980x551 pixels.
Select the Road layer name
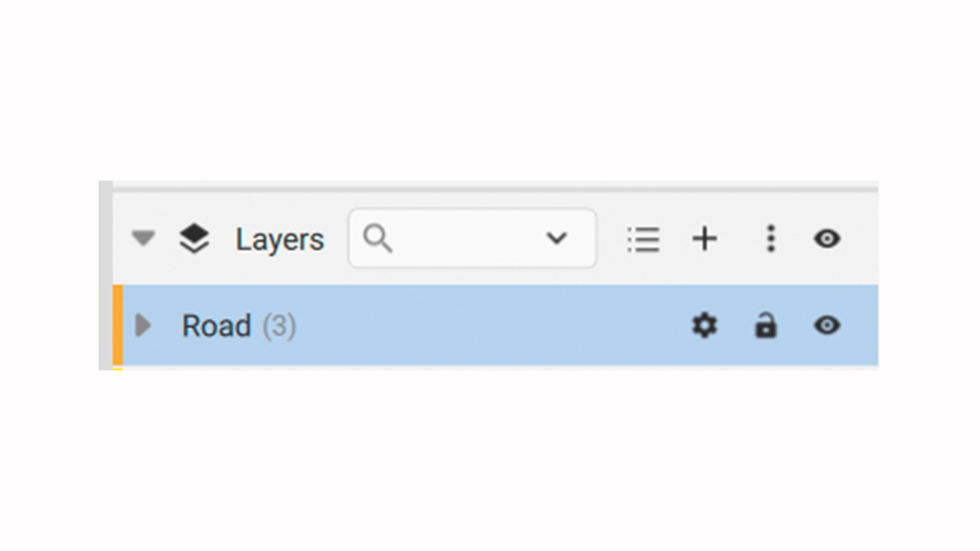pos(217,325)
